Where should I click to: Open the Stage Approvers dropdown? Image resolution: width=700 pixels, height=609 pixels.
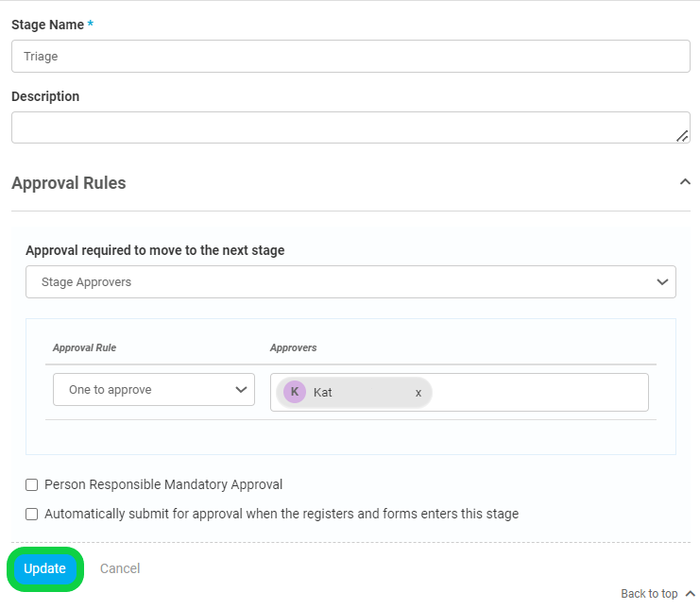350,282
